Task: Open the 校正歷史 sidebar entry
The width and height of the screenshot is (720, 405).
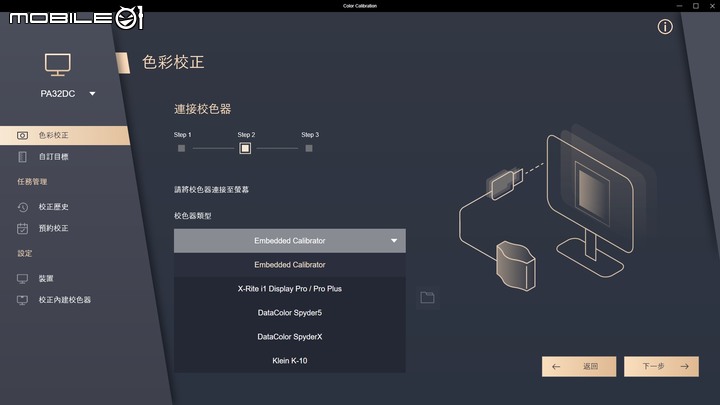Action: (53, 207)
